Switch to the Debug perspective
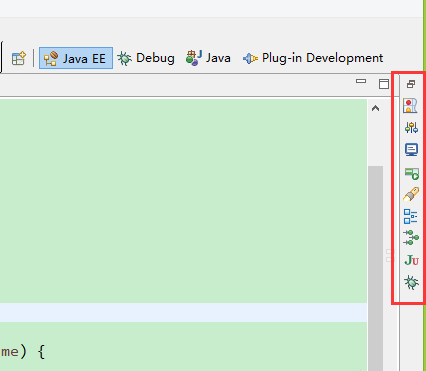Image resolution: width=426 pixels, height=371 pixels. point(146,58)
